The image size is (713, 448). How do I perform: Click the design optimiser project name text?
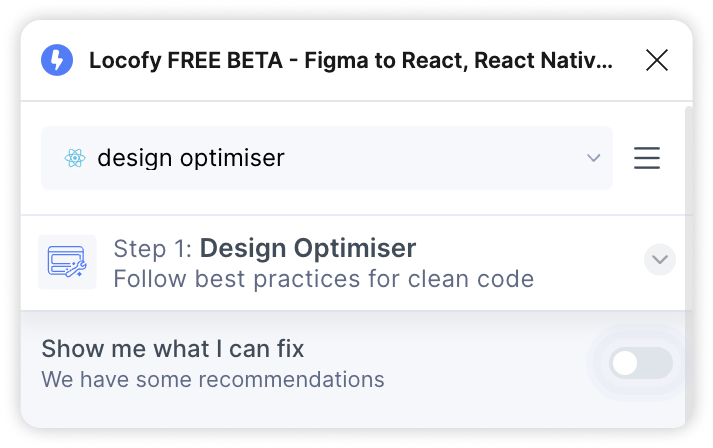[191, 158]
